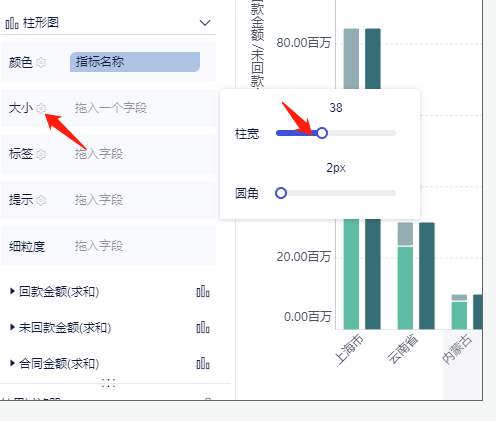Click the 圆角 label
The width and height of the screenshot is (496, 425).
point(247,193)
